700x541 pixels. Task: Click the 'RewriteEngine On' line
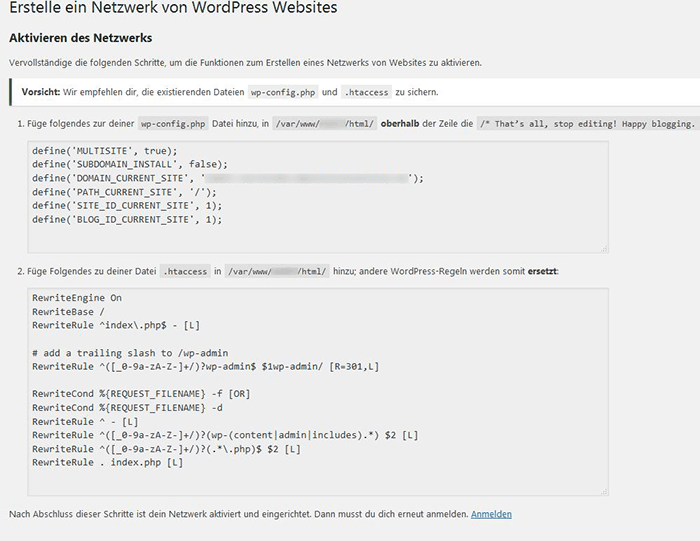coord(77,298)
